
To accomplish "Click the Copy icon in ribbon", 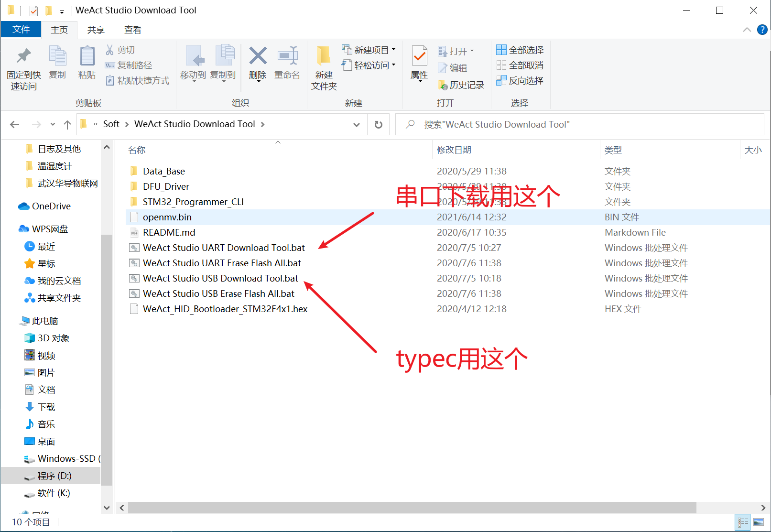I will pos(58,56).
